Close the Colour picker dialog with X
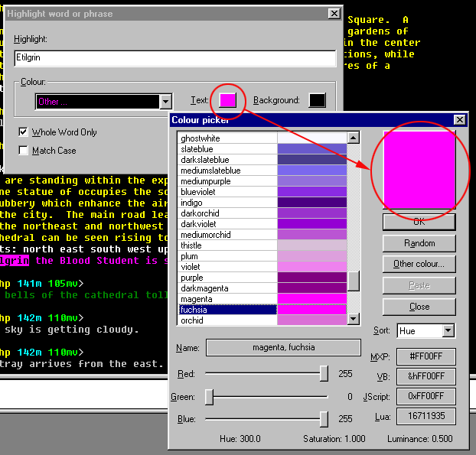Image resolution: width=476 pixels, height=455 pixels. [x=460, y=120]
